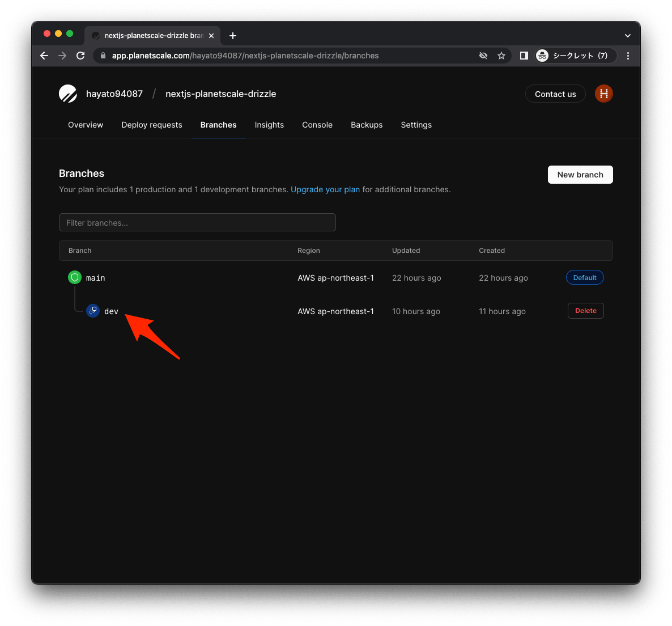Viewport: 672px width, 626px height.
Task: Select the Branches tab
Action: pyautogui.click(x=218, y=125)
